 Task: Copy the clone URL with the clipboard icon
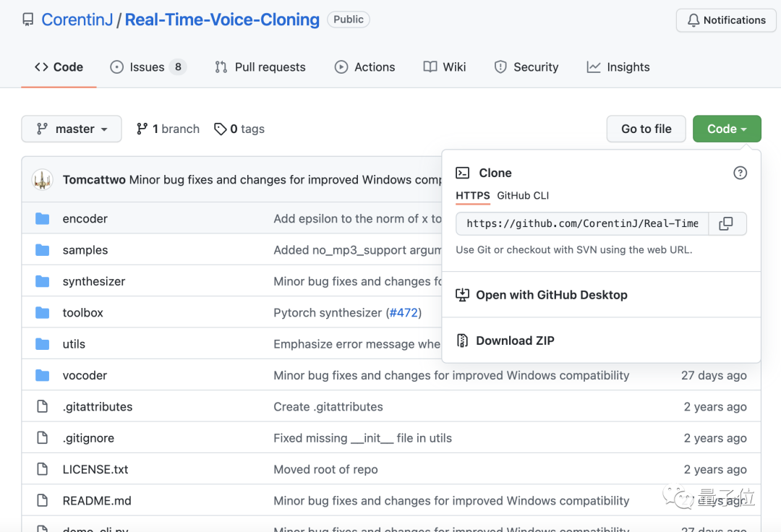[x=726, y=223]
